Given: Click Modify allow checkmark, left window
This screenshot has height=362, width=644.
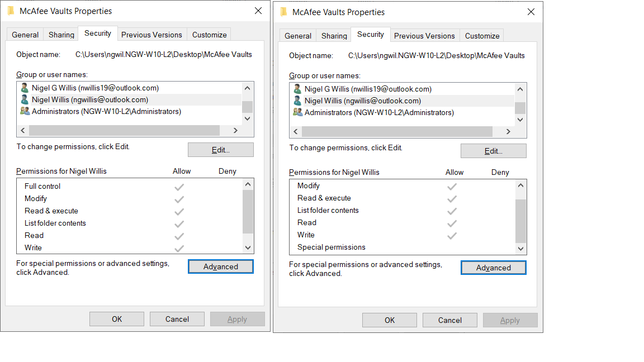Looking at the screenshot, I should [x=179, y=199].
